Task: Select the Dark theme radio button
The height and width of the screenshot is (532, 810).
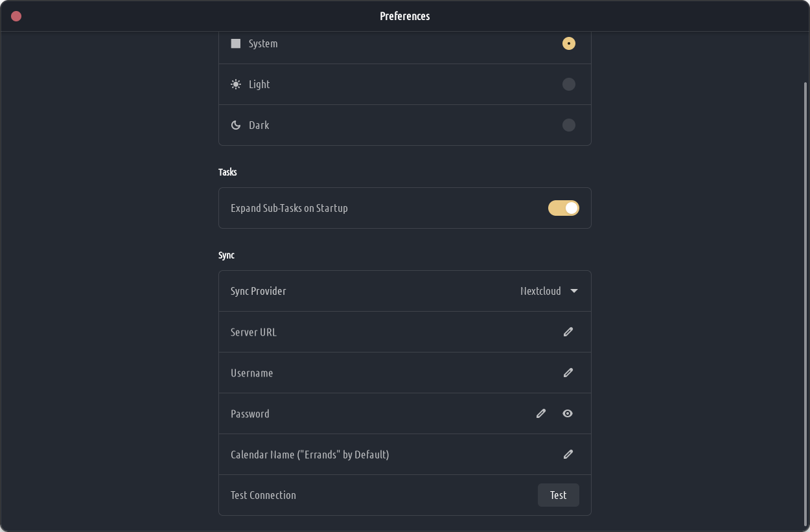Action: coord(568,125)
